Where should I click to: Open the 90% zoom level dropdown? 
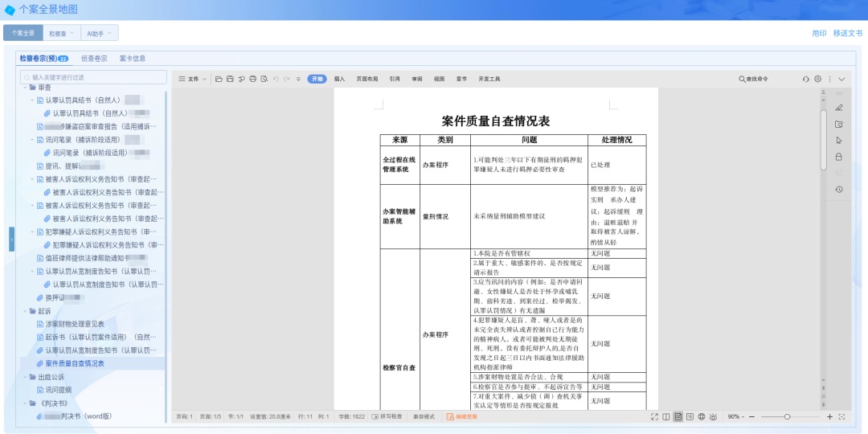click(736, 417)
